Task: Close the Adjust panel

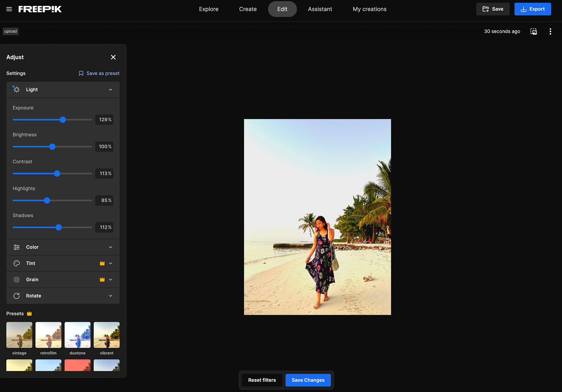Action: [x=113, y=57]
